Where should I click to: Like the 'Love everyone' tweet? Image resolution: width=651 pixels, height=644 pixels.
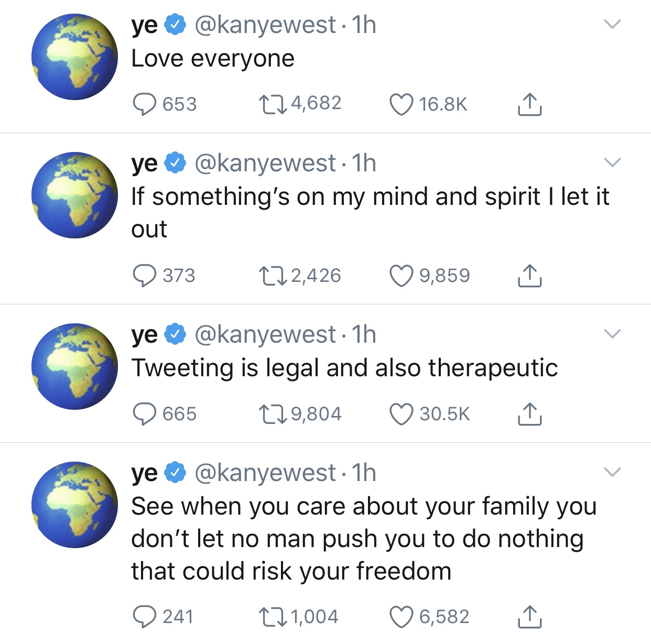[x=402, y=104]
